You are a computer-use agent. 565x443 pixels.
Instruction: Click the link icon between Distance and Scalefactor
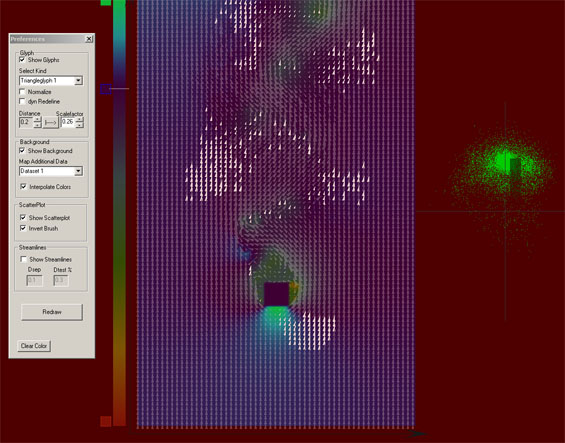[x=50, y=123]
